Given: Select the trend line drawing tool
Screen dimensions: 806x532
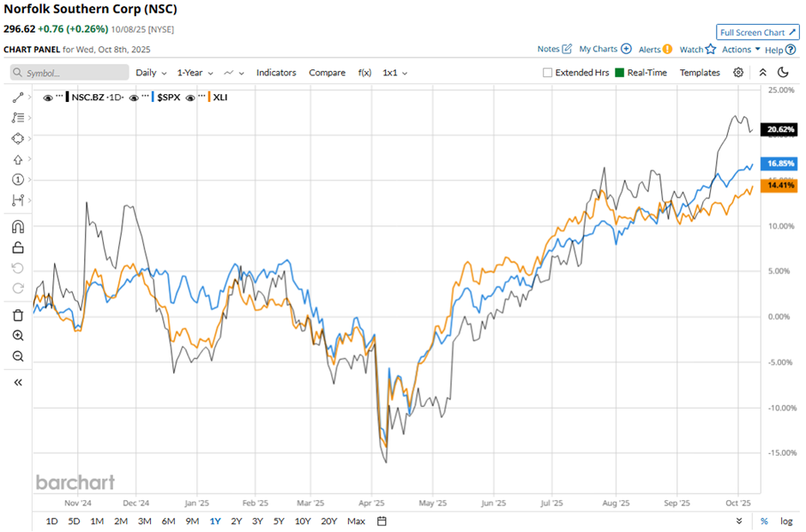Looking at the screenshot, I should (18, 97).
